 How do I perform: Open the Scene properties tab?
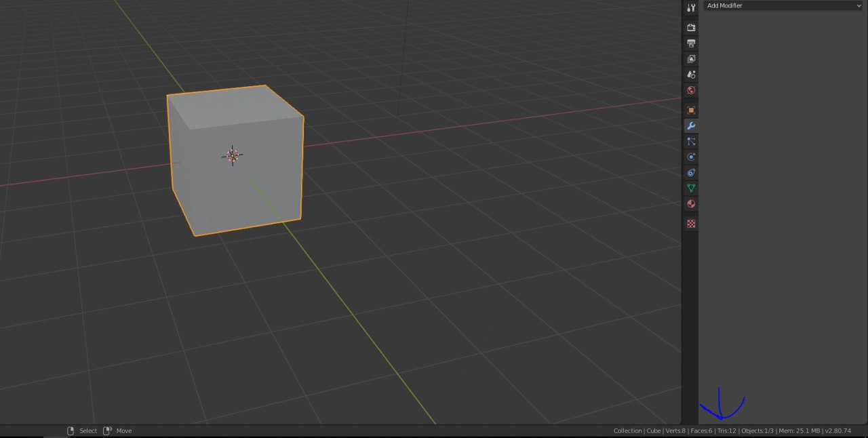pos(691,75)
